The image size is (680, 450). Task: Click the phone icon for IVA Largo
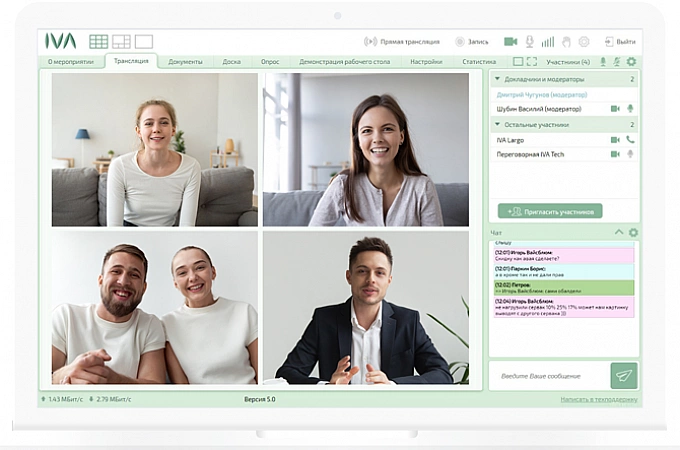click(630, 140)
